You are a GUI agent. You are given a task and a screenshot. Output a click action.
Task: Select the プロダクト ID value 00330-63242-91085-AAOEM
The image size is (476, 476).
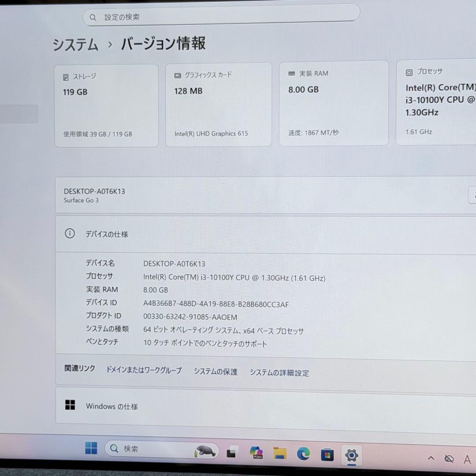[190, 317]
